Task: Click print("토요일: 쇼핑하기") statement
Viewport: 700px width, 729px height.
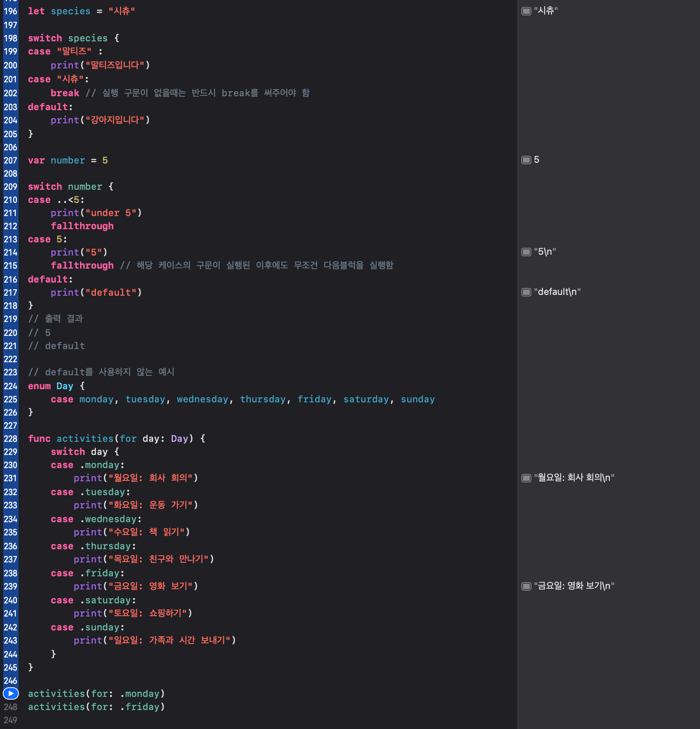Action: point(133,613)
